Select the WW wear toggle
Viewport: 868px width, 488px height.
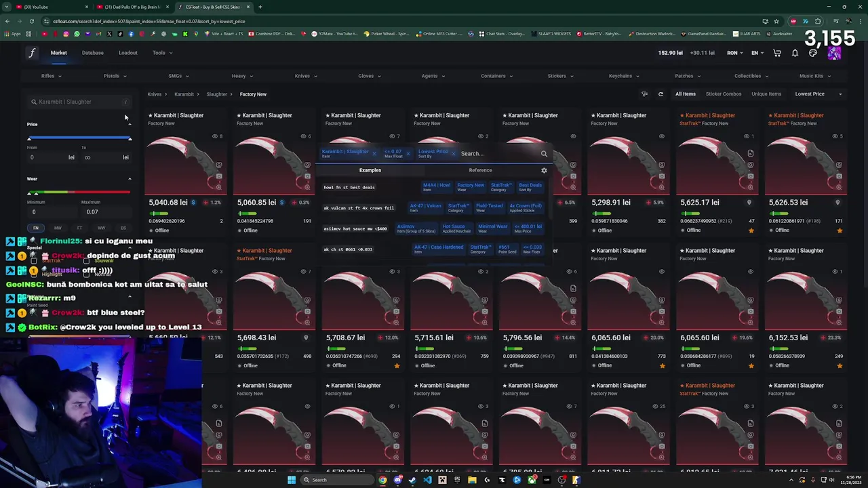[101, 228]
